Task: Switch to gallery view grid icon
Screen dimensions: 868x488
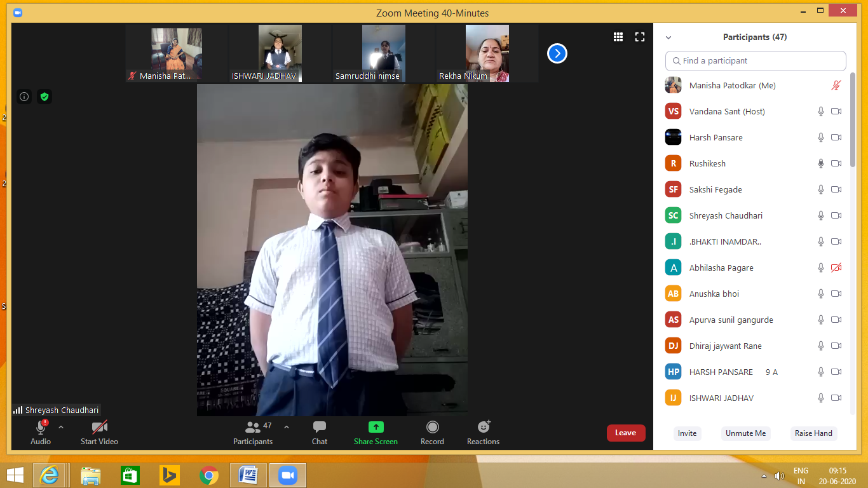Action: (618, 37)
